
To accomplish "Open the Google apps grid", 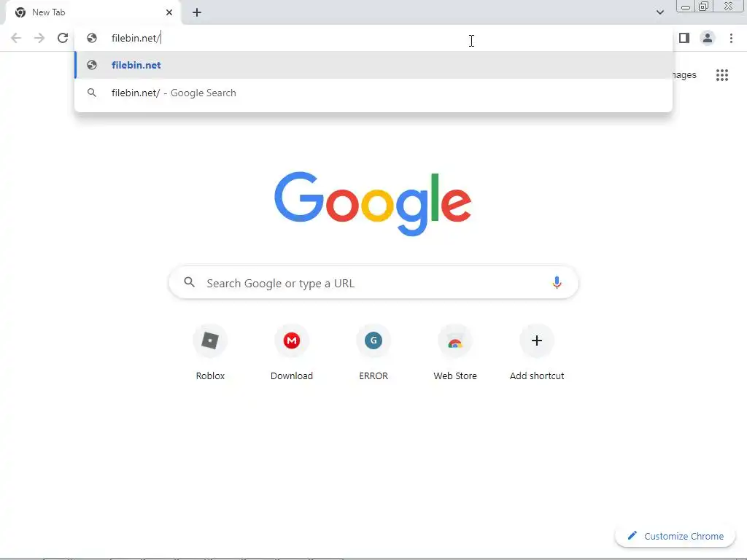I will (x=721, y=75).
